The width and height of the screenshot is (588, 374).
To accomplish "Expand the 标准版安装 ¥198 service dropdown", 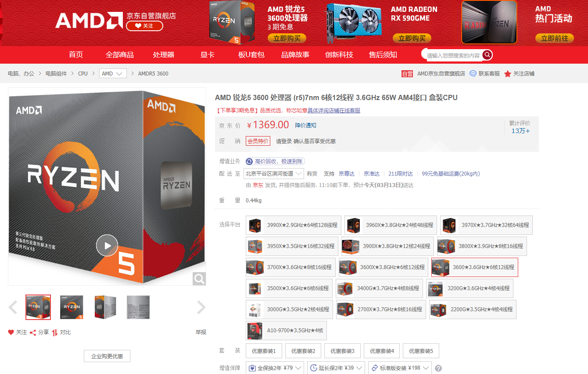I will coord(400,368).
